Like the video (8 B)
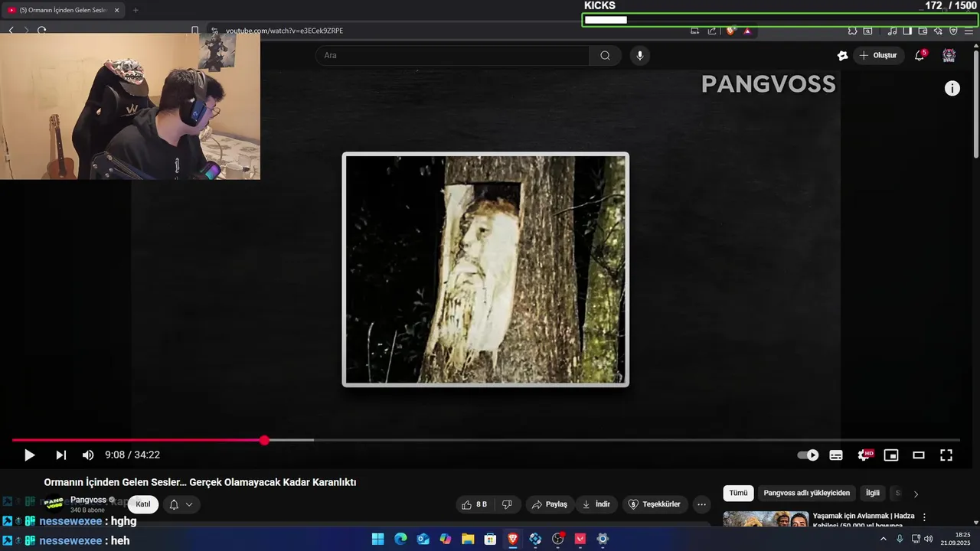Image resolution: width=980 pixels, height=551 pixels. 475,504
